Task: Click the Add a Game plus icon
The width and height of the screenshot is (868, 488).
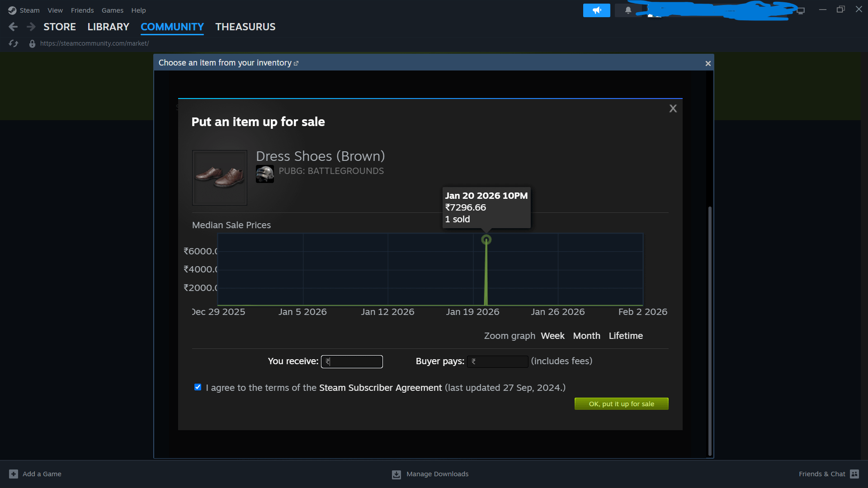Action: [14, 474]
